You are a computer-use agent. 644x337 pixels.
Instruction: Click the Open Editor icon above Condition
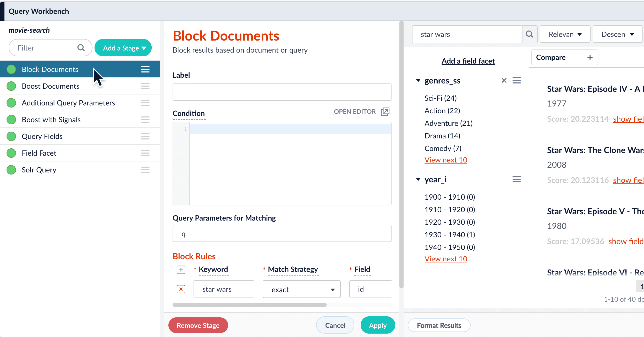[x=385, y=111]
